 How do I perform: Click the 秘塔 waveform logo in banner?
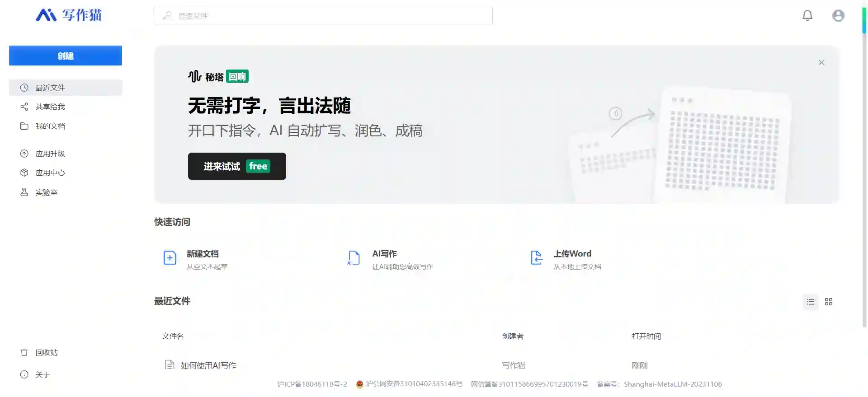click(x=194, y=76)
